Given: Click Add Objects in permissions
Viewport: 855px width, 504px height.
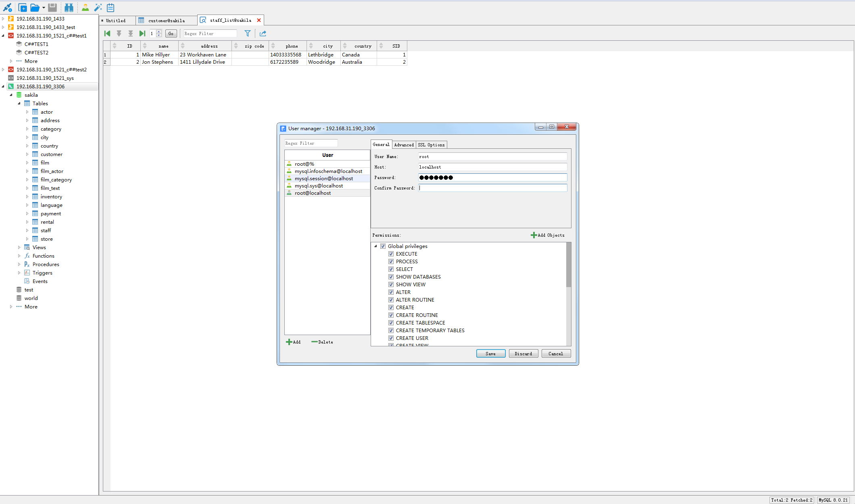Looking at the screenshot, I should 547,235.
